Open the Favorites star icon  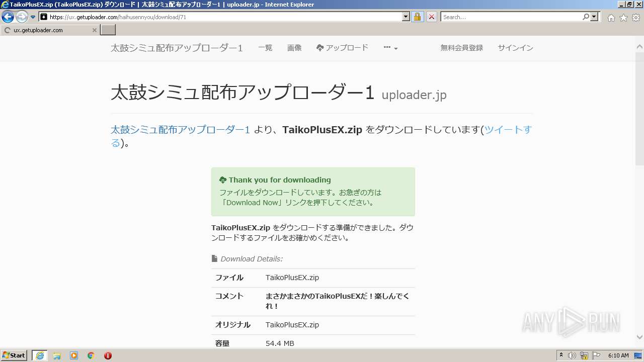[623, 18]
